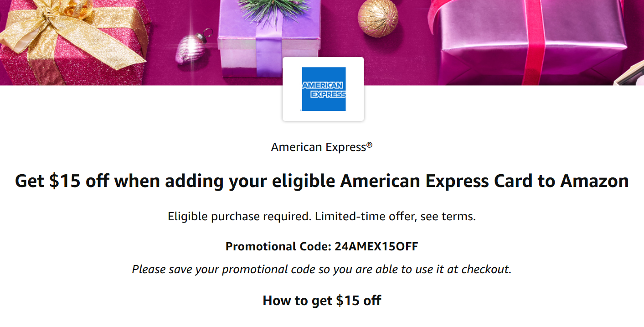Viewport: 644px width, 327px height.
Task: Click the "Promotional Code:" label
Action: point(278,247)
